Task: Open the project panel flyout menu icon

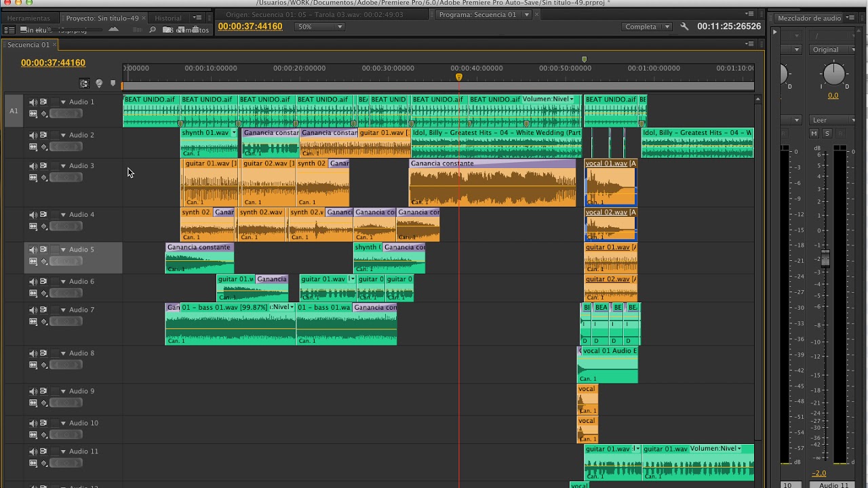Action: 197,18
